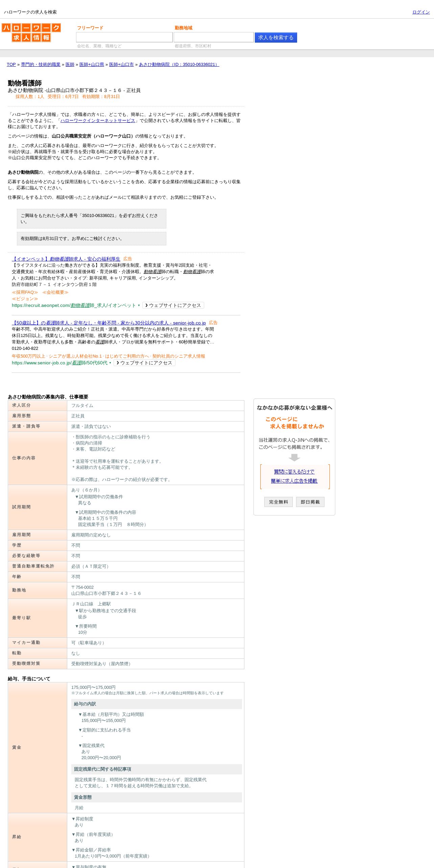Click 派遣・請負ではない cell
Image resolution: width=434 pixels, height=868 pixels.
pyautogui.click(x=91, y=427)
